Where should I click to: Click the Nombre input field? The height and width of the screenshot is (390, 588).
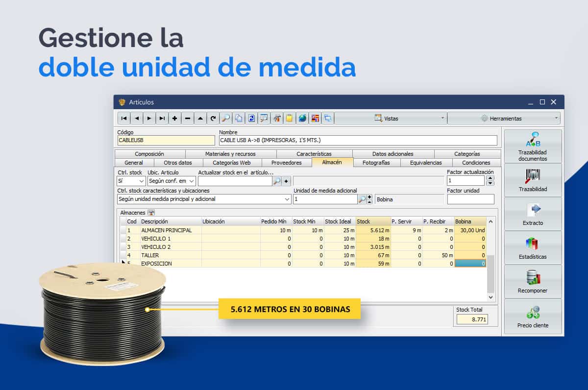[358, 141]
